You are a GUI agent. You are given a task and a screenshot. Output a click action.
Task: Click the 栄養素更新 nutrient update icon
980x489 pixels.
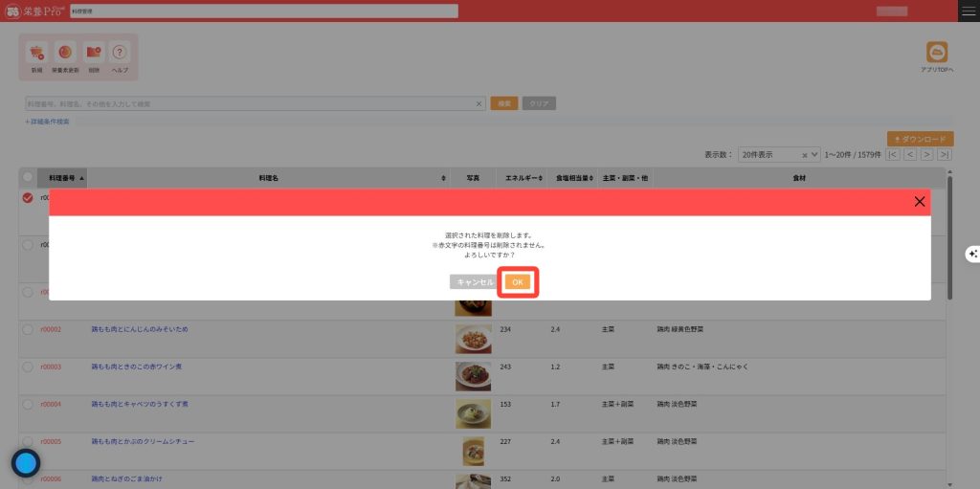point(65,54)
